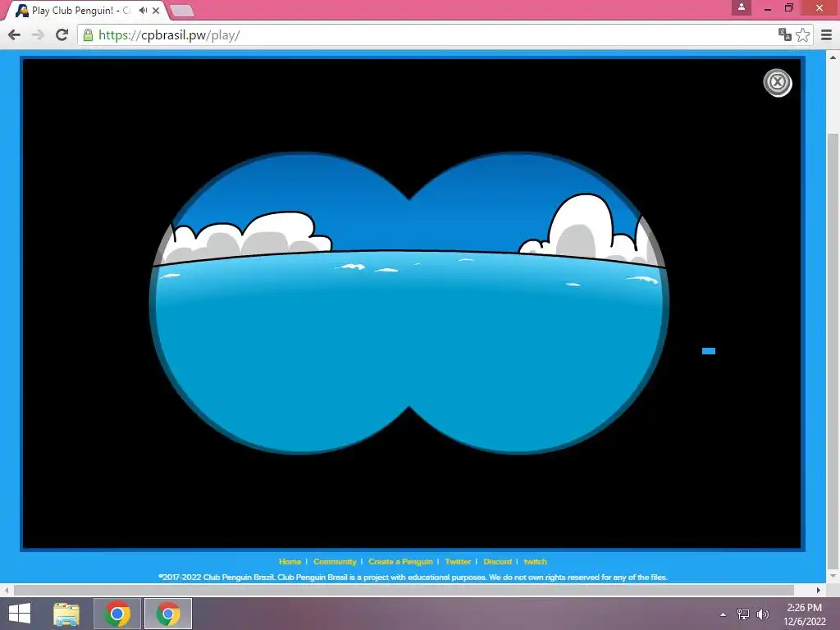Viewport: 840px width, 630px height.
Task: Click the horizontal scrollbar right arrow
Action: click(x=819, y=590)
